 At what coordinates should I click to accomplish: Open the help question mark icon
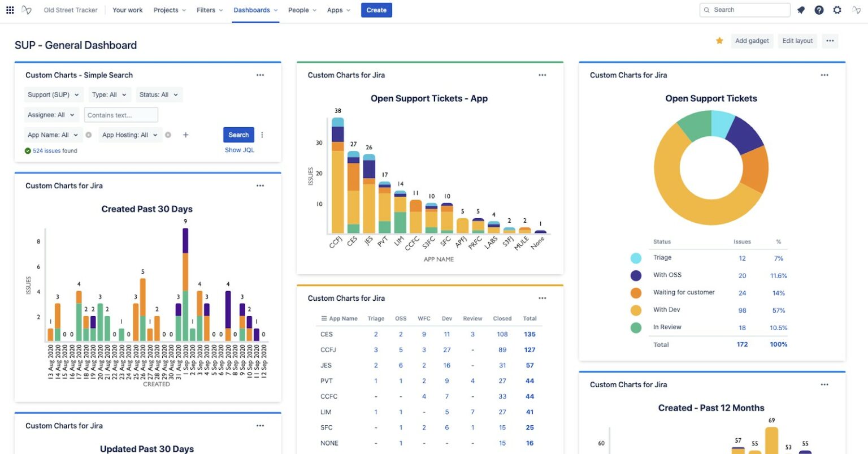(819, 10)
